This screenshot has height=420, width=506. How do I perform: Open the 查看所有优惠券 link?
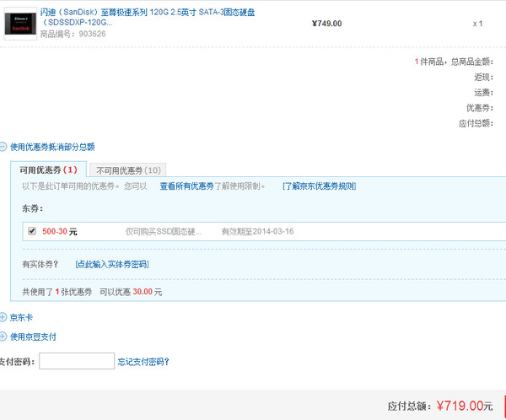(187, 186)
